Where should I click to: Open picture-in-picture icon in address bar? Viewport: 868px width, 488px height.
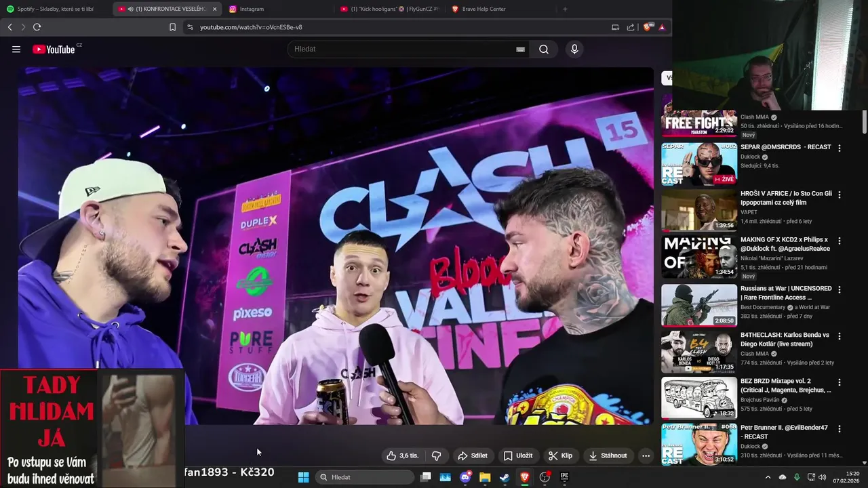(615, 27)
